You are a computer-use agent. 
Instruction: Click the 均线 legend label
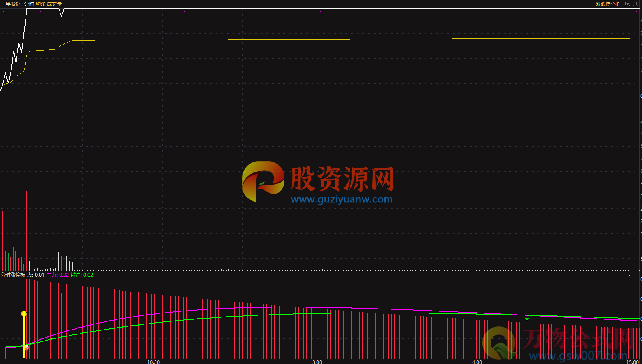(x=41, y=4)
